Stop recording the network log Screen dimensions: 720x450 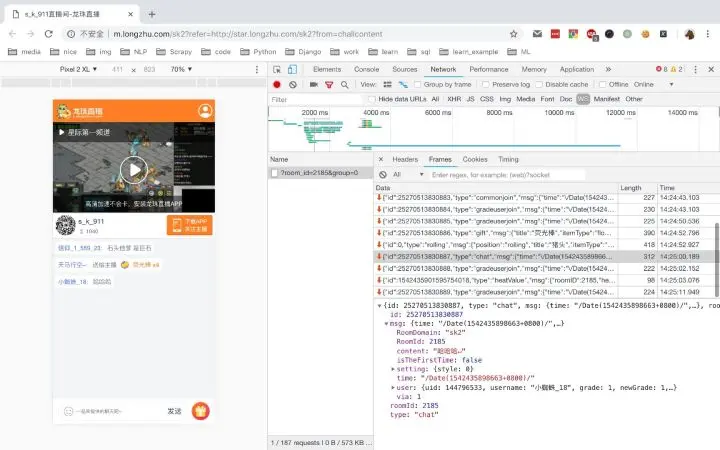click(277, 84)
